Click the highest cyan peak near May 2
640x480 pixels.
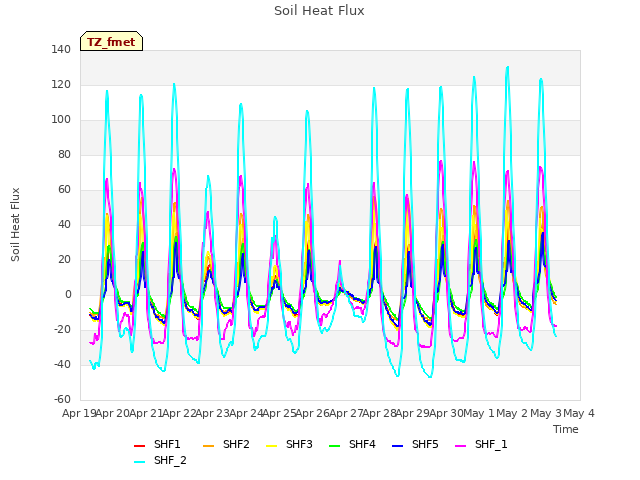click(507, 67)
